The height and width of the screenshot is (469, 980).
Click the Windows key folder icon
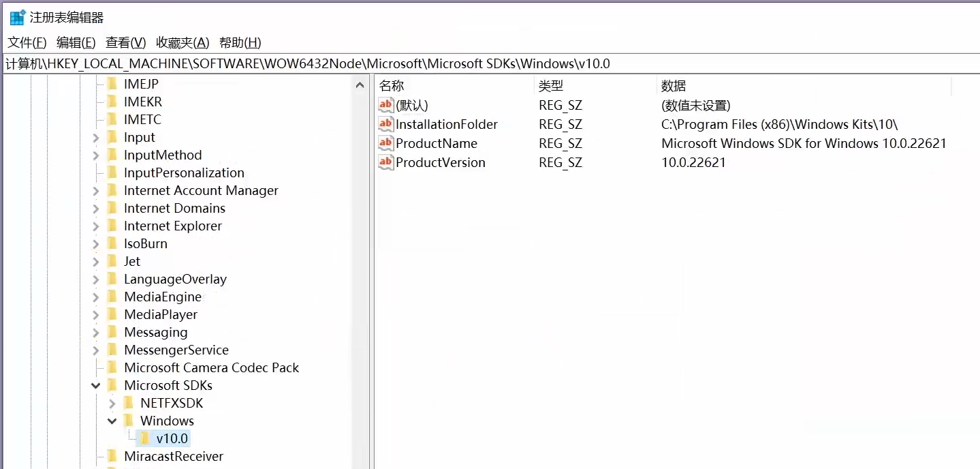(129, 421)
